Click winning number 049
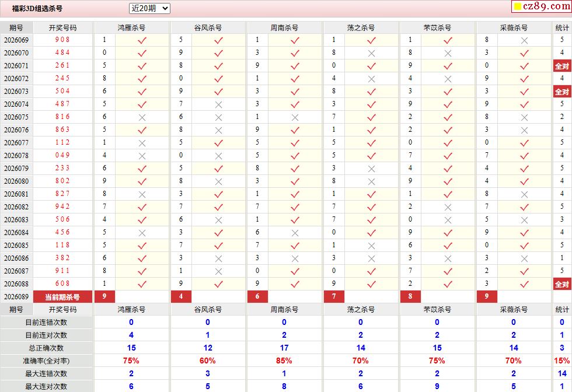Image resolution: width=572 pixels, height=392 pixels. [62, 155]
